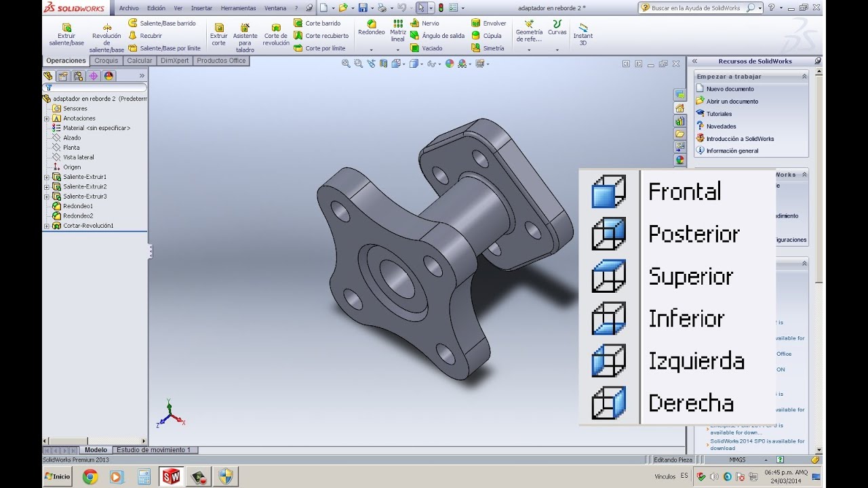Open Herramientas menu
This screenshot has width=868, height=488.
point(238,8)
